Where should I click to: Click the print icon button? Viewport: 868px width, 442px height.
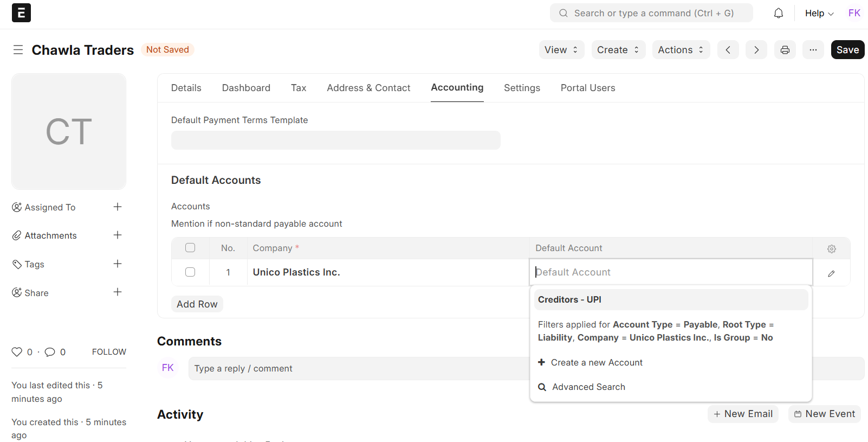point(785,50)
